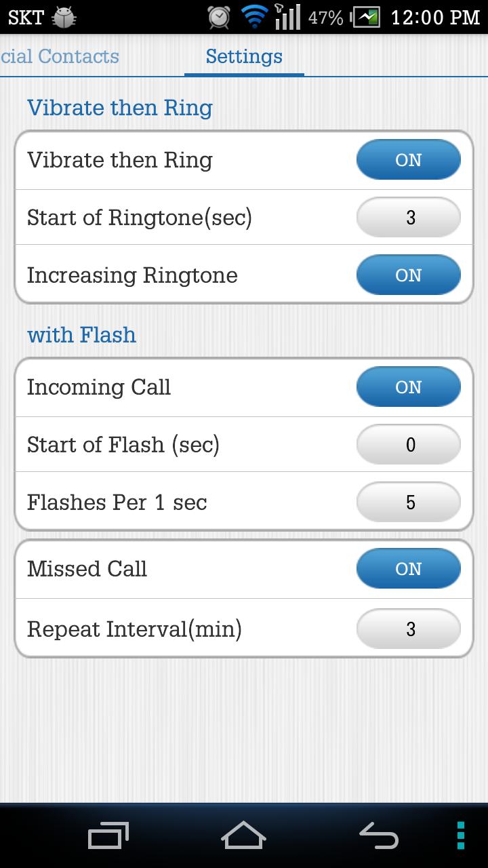
Task: Open Repeat Interval minutes selector
Action: coord(409,629)
